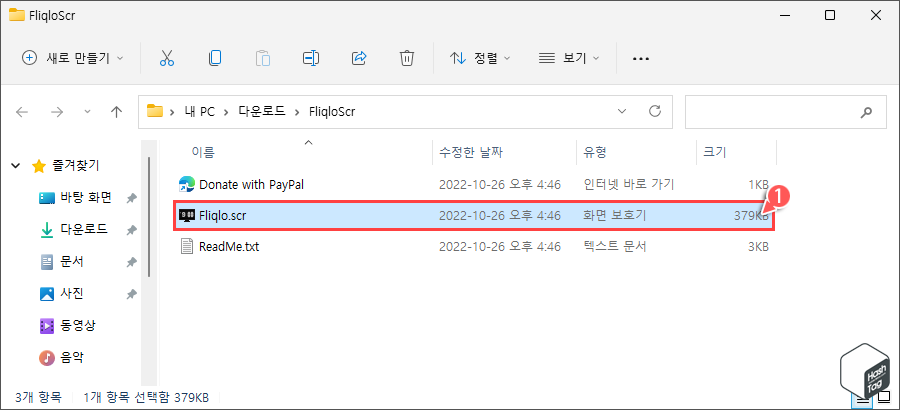900x410 pixels.
Task: Click the folder icon in address bar
Action: [155, 111]
